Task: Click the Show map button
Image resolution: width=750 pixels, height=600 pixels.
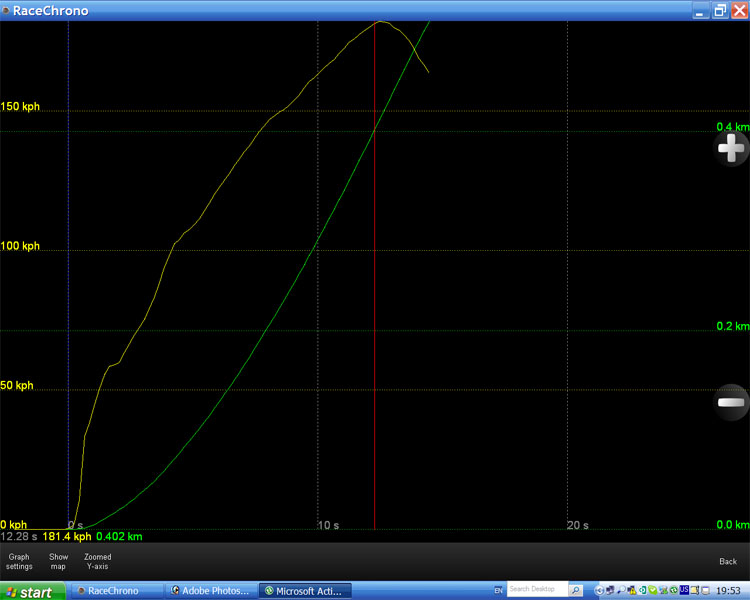Action: click(58, 561)
